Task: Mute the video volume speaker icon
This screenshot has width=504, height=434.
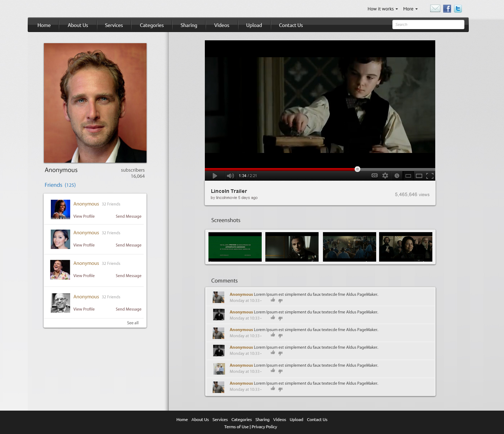Action: click(230, 176)
